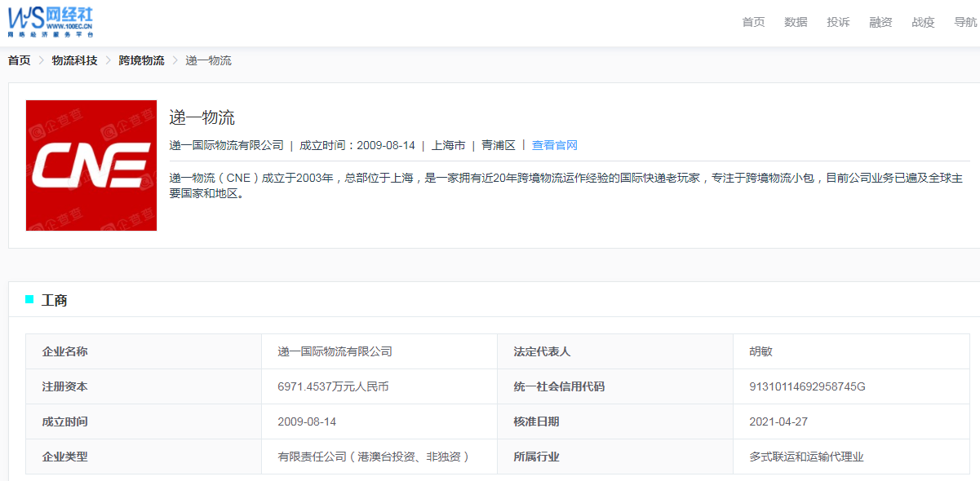
Task: Click the company description paragraph
Action: (566, 186)
